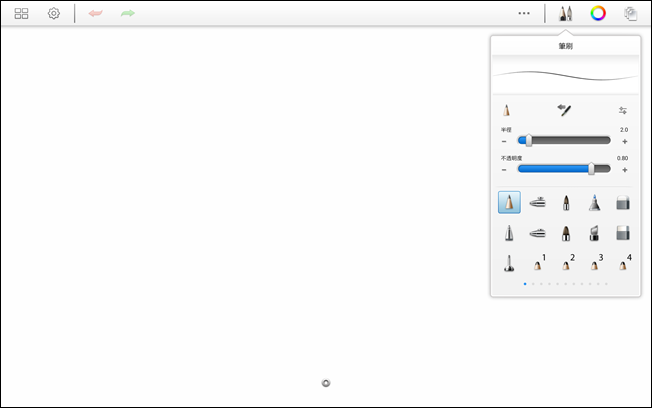Select custom pencil brush number 1

pyautogui.click(x=539, y=262)
